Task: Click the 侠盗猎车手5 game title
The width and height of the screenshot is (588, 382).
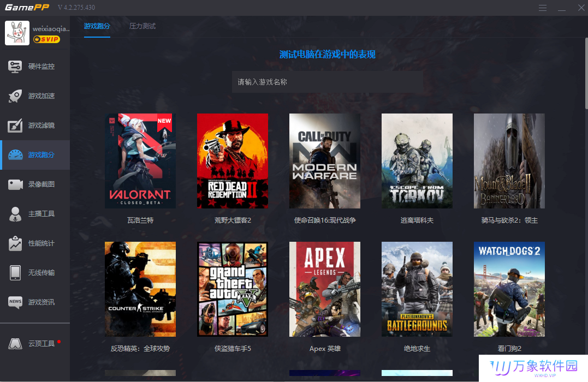Action: click(x=233, y=349)
